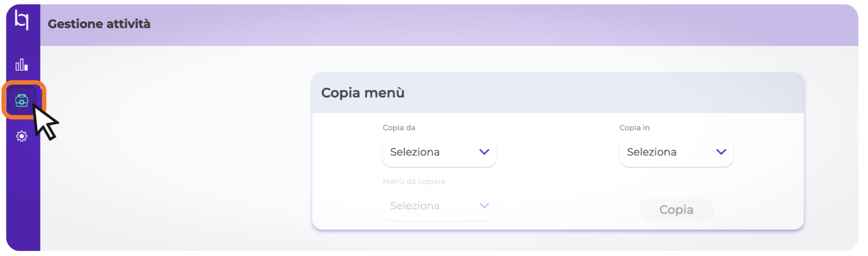This screenshot has width=868, height=256.
Task: Click Seleziona placeholder text under Copia da
Action: 415,152
